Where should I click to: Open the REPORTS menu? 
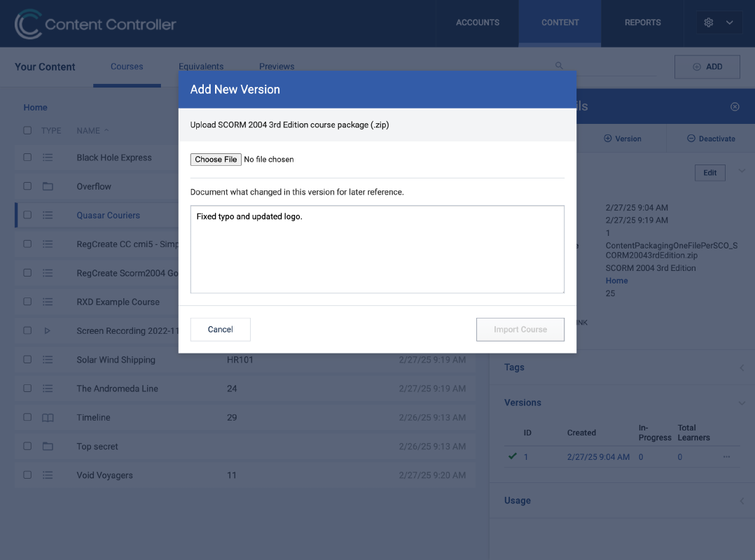(x=642, y=22)
